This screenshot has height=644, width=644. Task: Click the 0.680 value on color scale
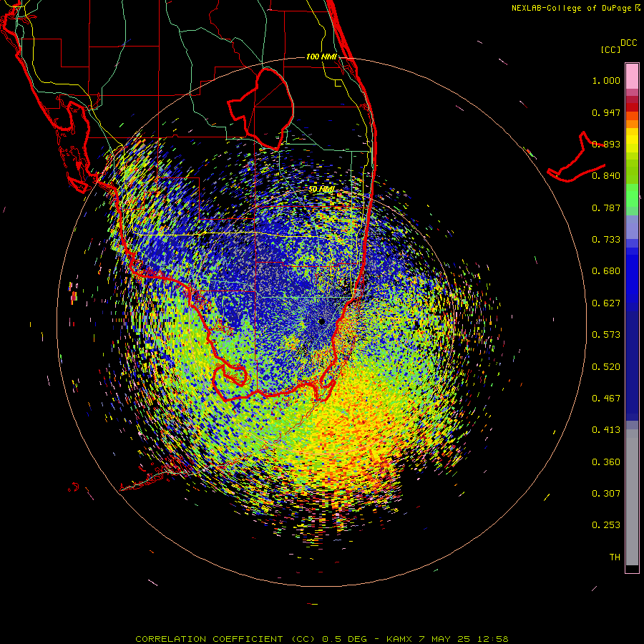click(606, 271)
